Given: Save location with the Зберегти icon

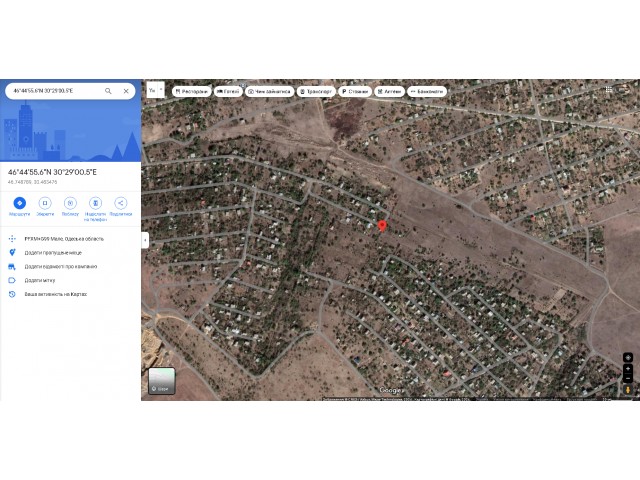Looking at the screenshot, I should [x=45, y=203].
